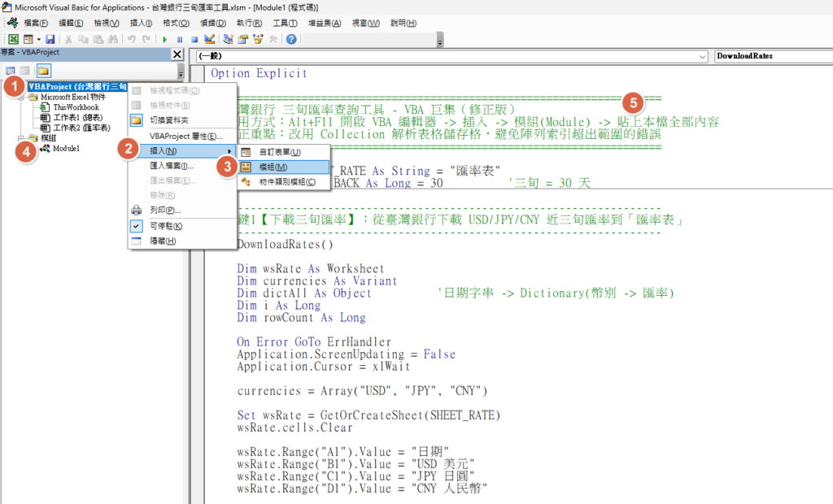This screenshot has width=833, height=504.
Task: Open the 說明(H) menu
Action: (x=403, y=24)
